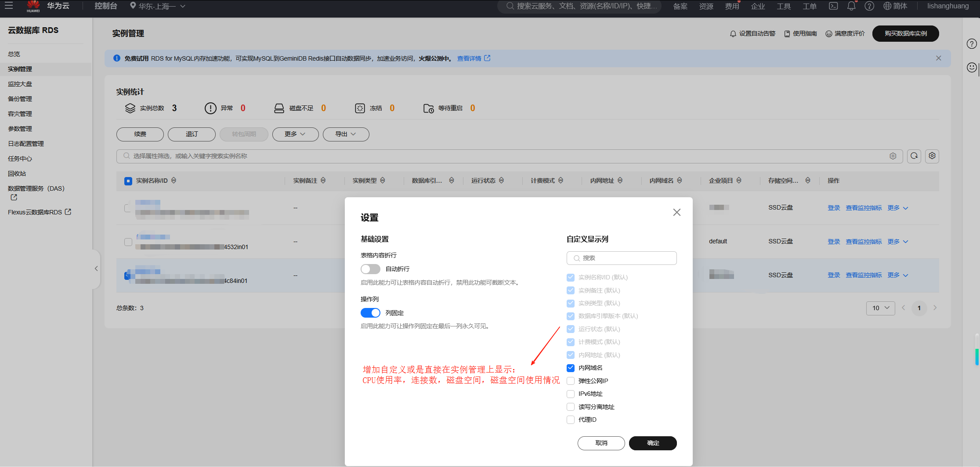Sort by 计费模式 column
This screenshot has width=980, height=467.
[x=561, y=181]
